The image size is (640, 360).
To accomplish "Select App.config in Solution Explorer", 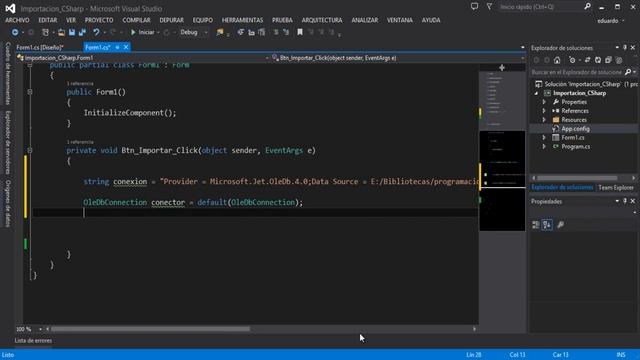I will [x=575, y=129].
